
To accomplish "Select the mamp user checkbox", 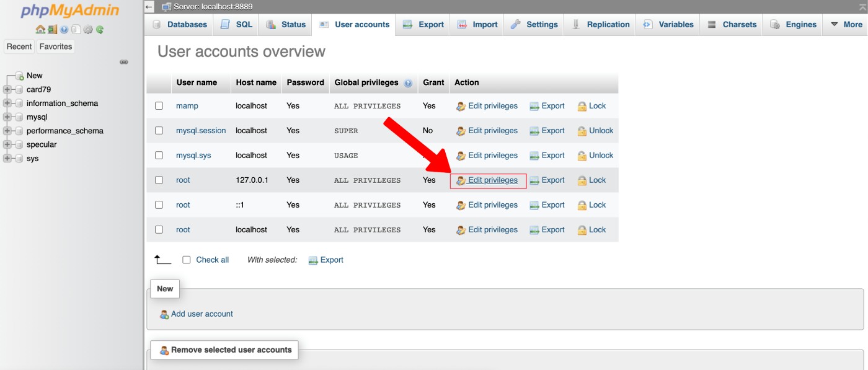I will pos(159,106).
